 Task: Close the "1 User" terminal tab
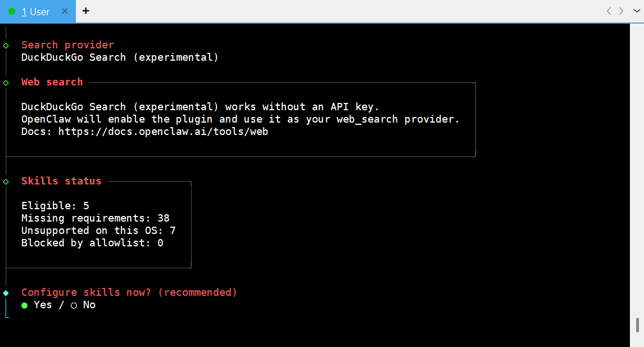pos(65,11)
